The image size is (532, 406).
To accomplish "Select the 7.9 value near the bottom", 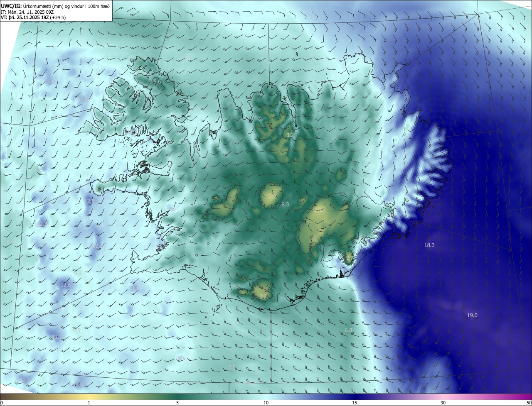I will (x=232, y=367).
